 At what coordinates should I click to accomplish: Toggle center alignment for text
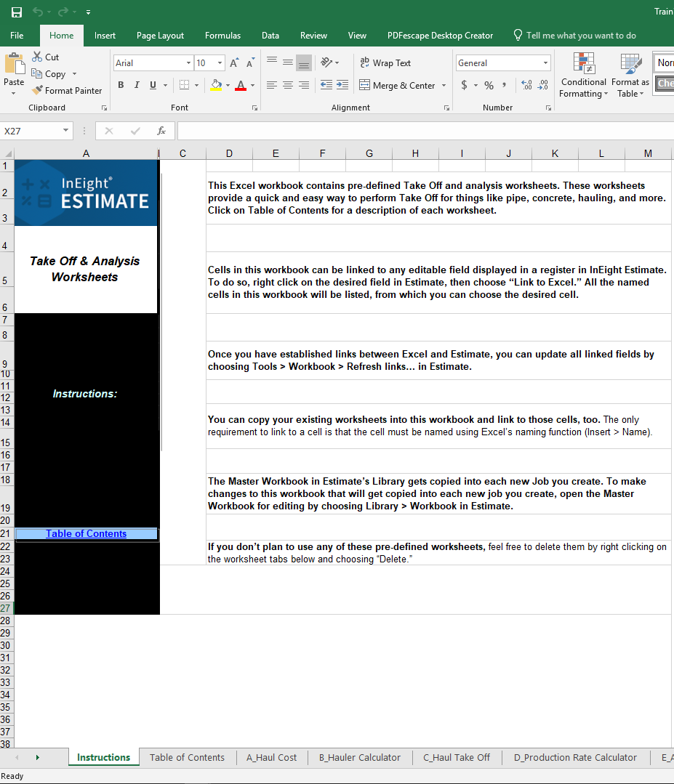(x=287, y=85)
